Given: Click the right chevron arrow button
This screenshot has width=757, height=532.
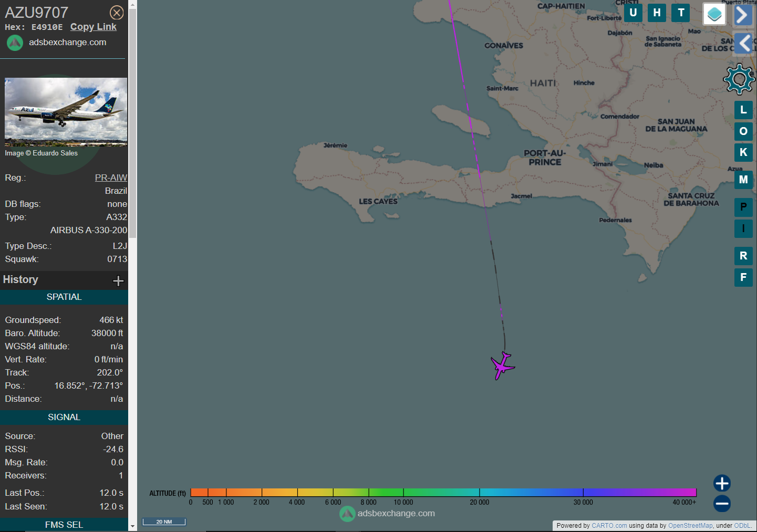Looking at the screenshot, I should coord(742,15).
